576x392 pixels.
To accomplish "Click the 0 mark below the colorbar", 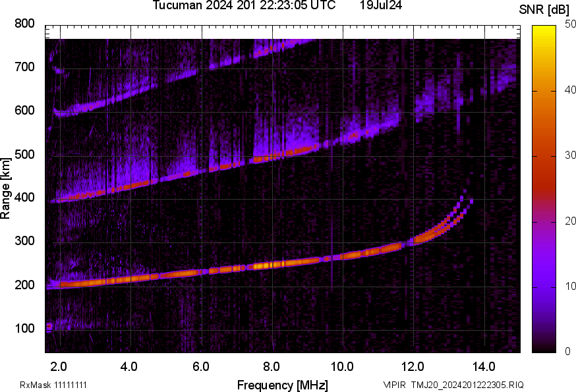I will tap(567, 351).
